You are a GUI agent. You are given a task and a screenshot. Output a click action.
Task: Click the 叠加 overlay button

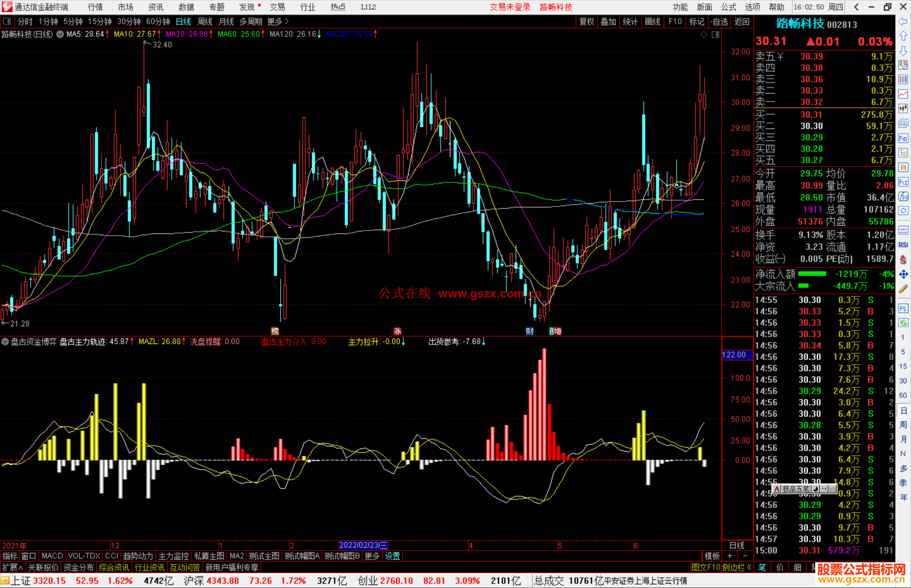tap(608, 21)
